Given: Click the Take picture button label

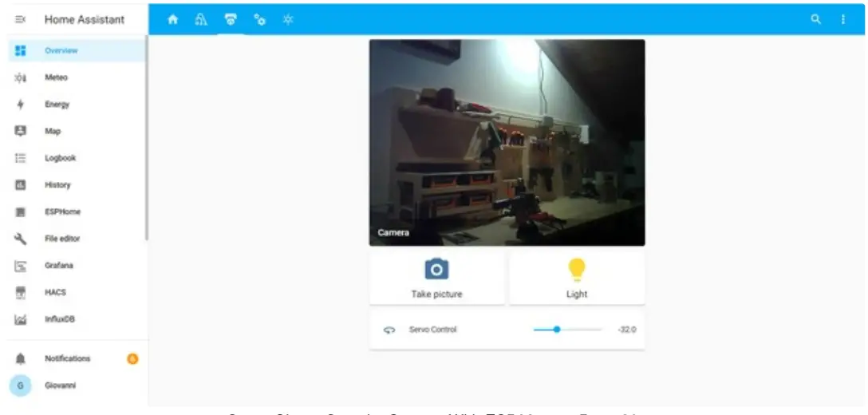Looking at the screenshot, I should pyautogui.click(x=436, y=294).
